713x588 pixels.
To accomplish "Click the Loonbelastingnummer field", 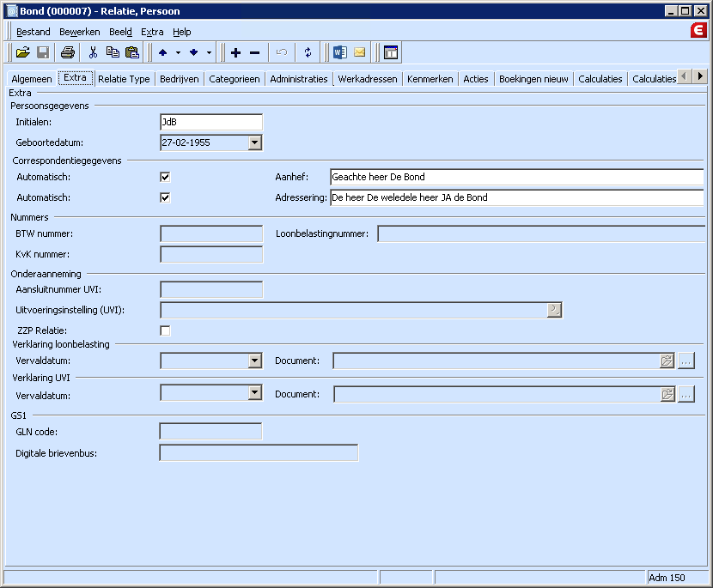I will point(541,234).
